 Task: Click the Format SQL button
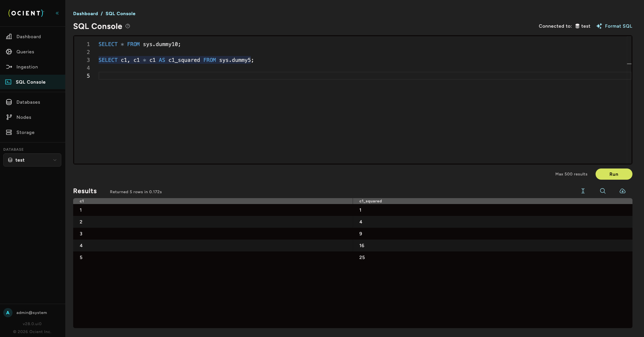(614, 26)
